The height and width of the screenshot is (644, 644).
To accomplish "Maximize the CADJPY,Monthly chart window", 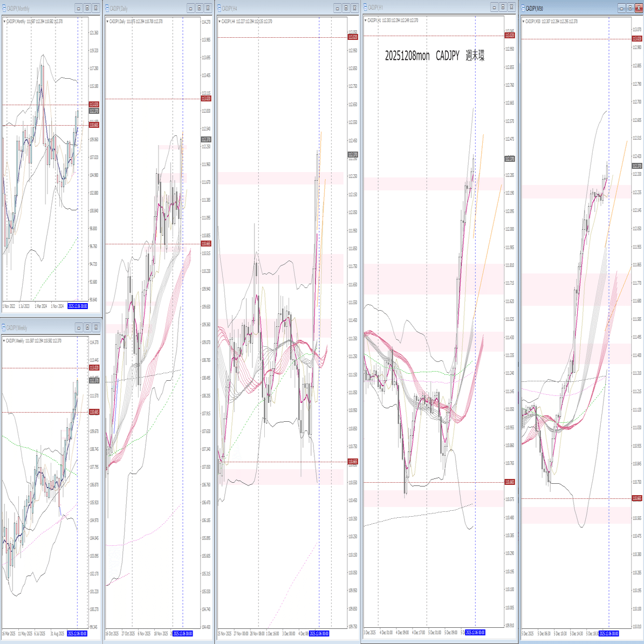I will [x=87, y=8].
